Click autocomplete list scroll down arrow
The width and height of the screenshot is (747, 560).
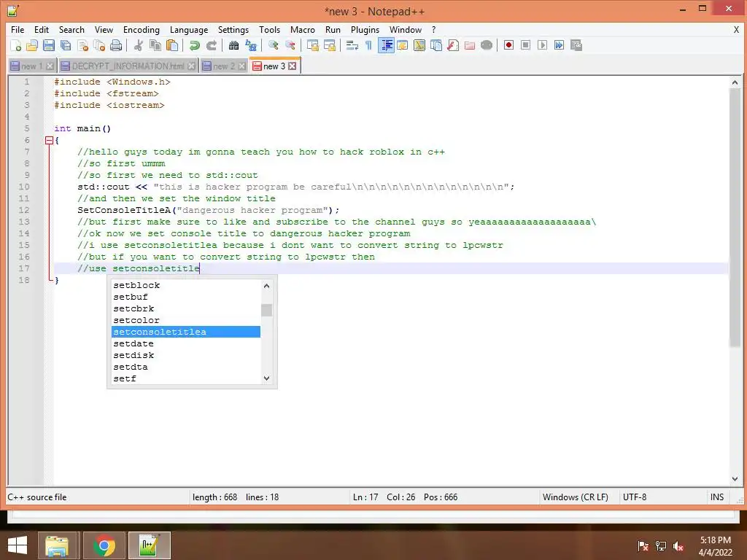(267, 378)
